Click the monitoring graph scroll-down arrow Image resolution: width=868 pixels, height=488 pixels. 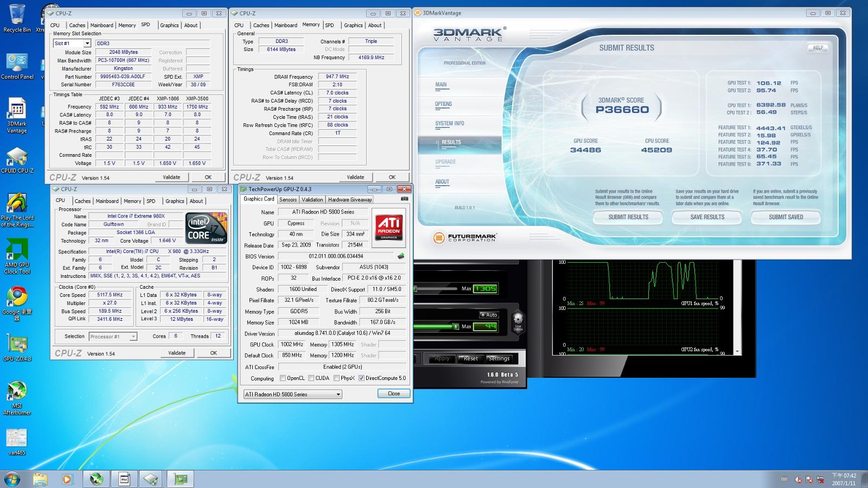(x=737, y=352)
